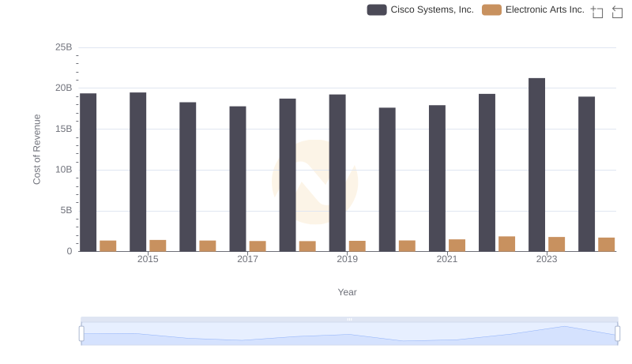The height and width of the screenshot is (364, 632).
Task: Select the Cisco bar above 2019 label
Action: 337,173
